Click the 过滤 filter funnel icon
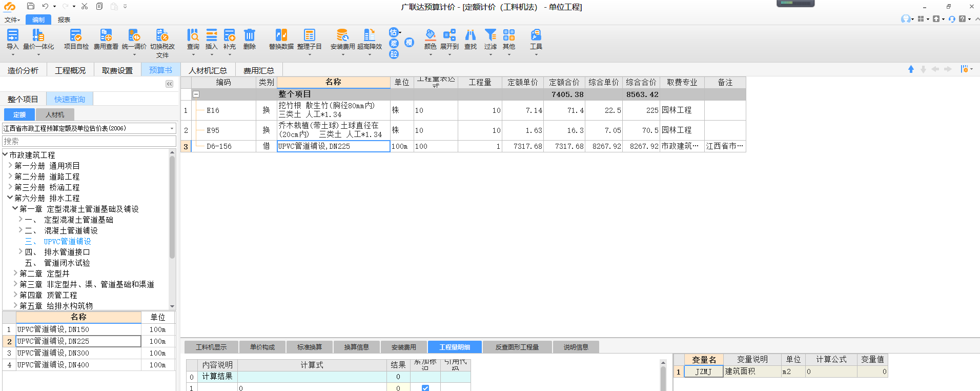 click(490, 35)
